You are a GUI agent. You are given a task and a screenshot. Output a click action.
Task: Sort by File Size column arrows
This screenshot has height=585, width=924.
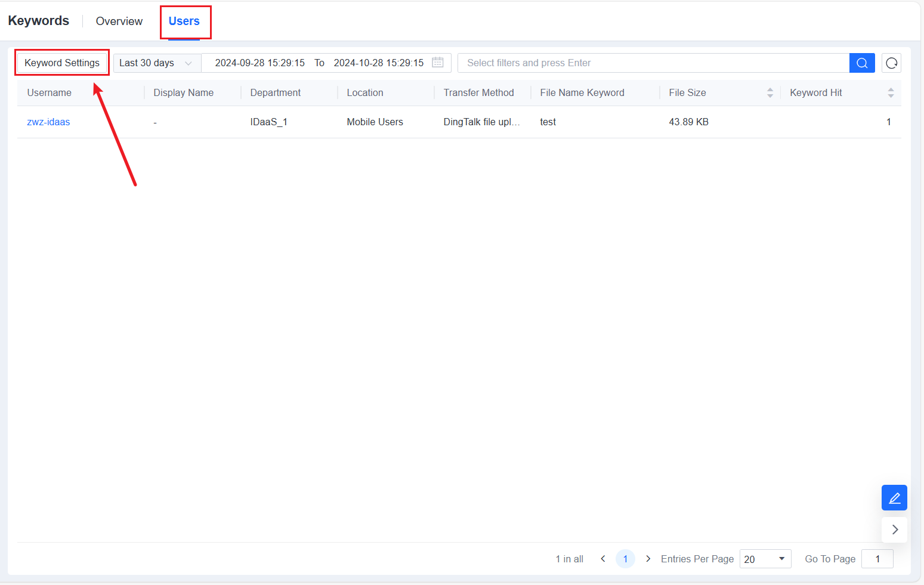coord(770,93)
